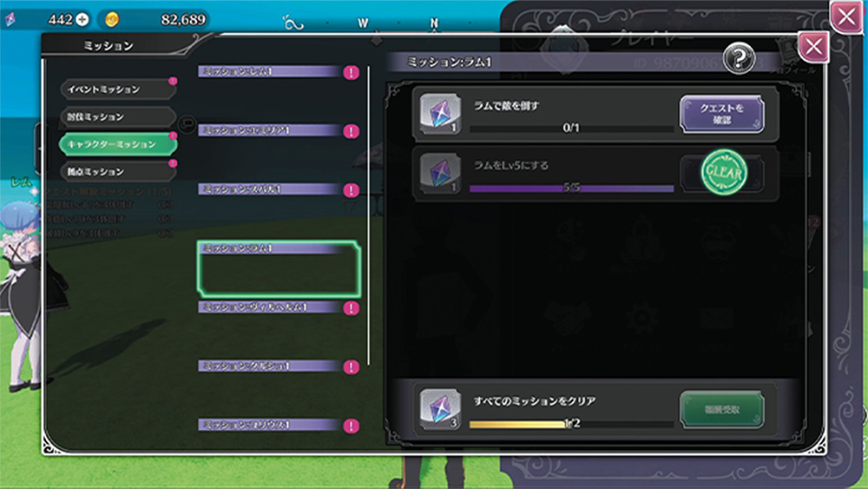Click crystal reward icon for すべてのミッションをクリア

click(x=440, y=409)
